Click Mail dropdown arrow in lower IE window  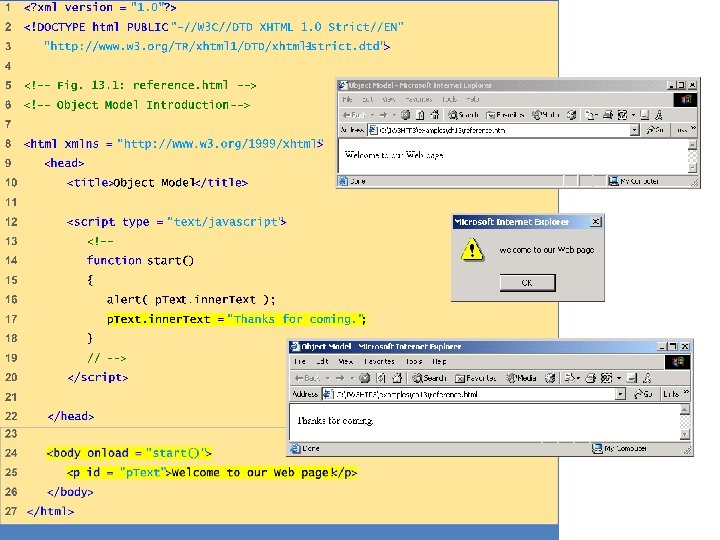[579, 378]
